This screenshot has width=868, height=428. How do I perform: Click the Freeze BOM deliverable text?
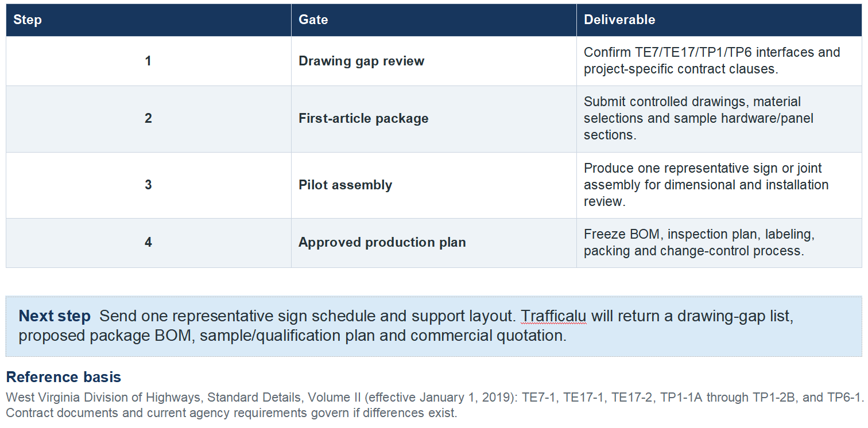(699, 243)
